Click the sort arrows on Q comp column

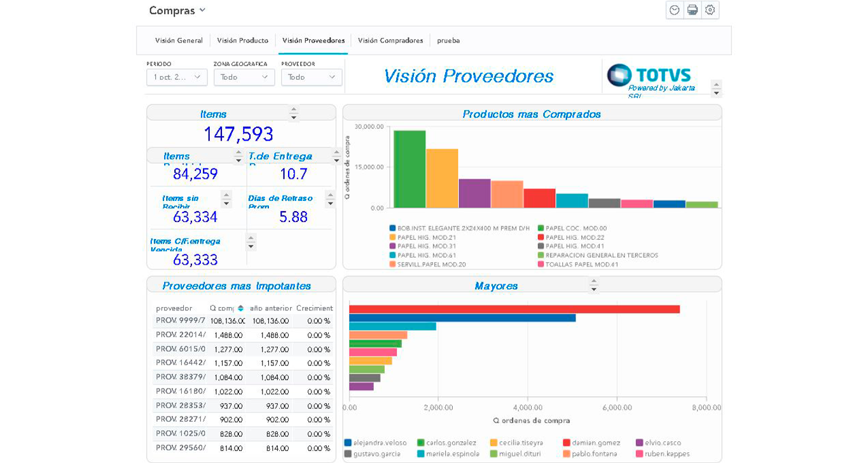click(240, 308)
